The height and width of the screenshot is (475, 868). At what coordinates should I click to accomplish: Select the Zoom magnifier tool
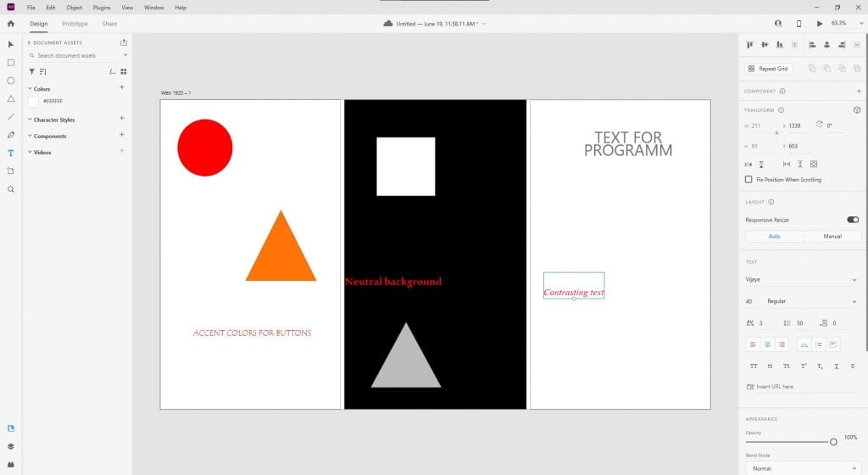[x=11, y=189]
